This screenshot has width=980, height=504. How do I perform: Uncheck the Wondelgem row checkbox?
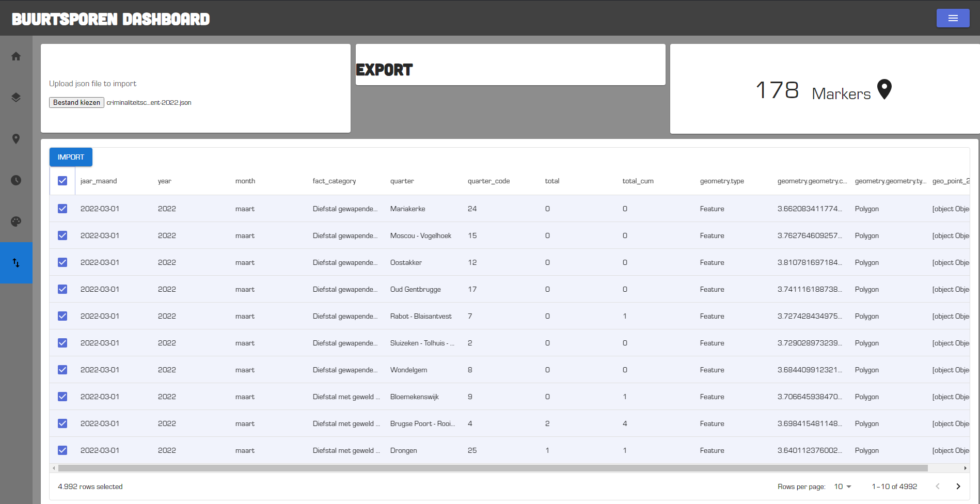coord(62,370)
